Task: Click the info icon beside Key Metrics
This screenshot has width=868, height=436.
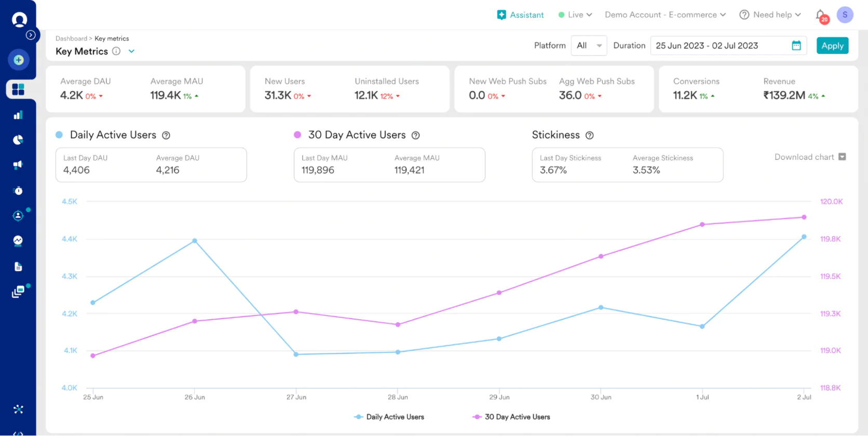Action: [116, 51]
